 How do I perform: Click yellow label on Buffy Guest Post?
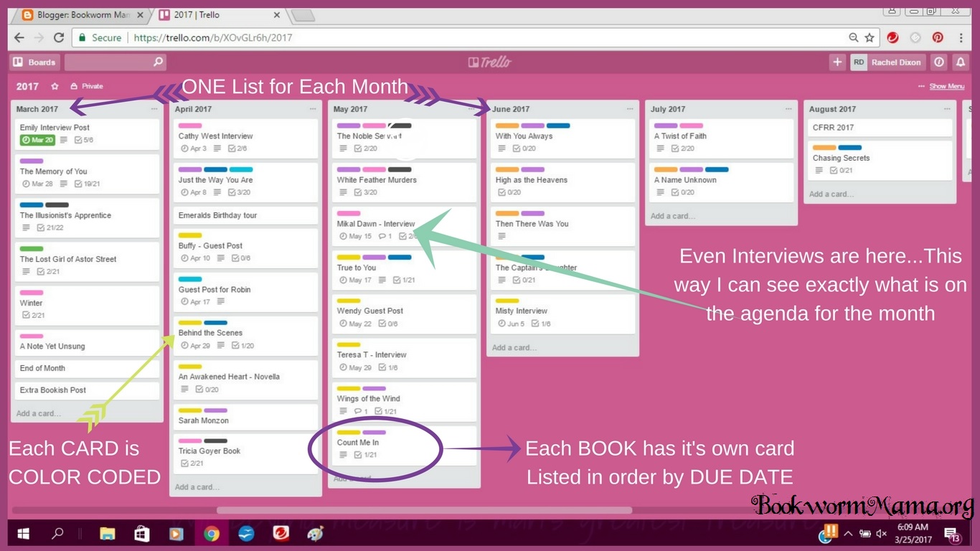point(190,235)
